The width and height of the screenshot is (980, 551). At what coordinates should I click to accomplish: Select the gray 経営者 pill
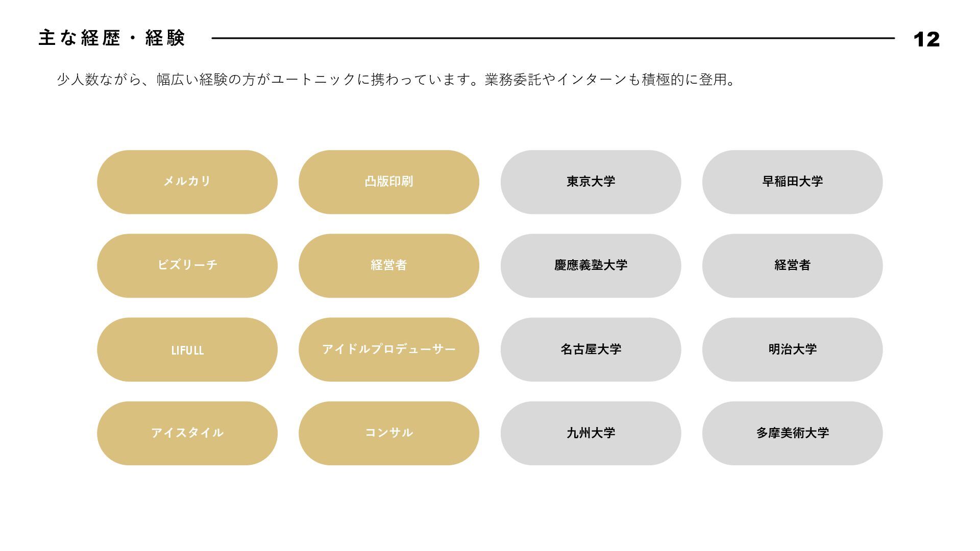[792, 265]
